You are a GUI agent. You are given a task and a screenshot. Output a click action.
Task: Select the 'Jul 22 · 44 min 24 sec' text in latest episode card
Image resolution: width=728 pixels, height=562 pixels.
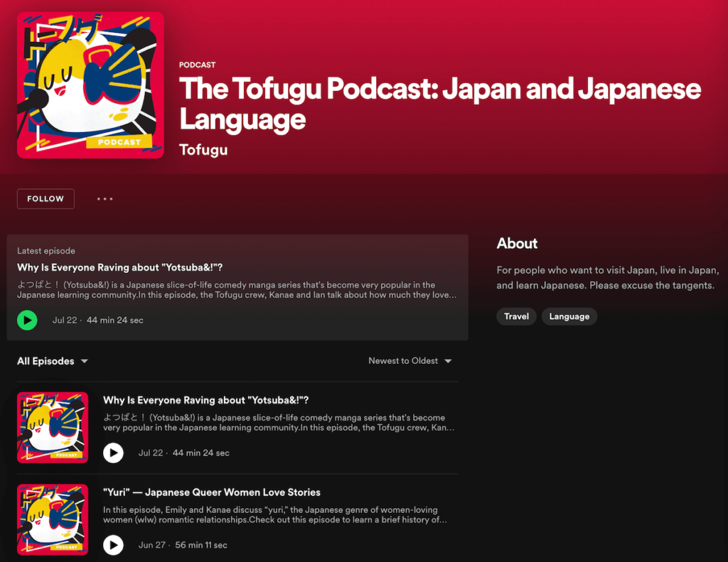coord(98,320)
